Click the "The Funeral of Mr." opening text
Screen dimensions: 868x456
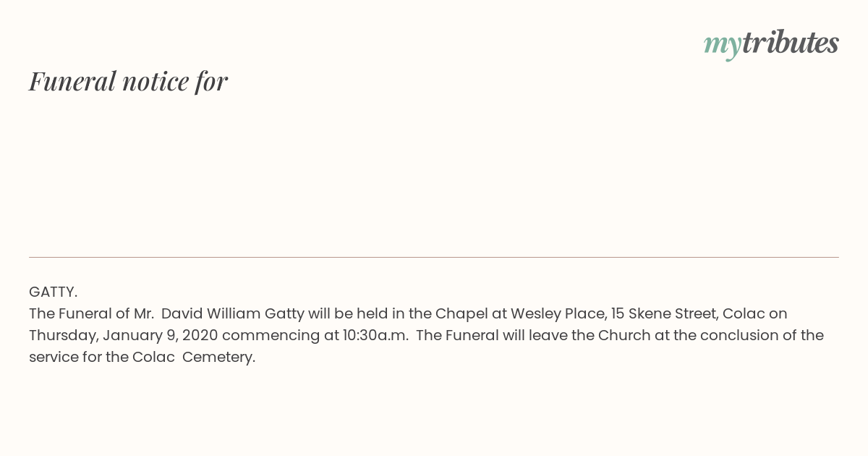tap(91, 313)
